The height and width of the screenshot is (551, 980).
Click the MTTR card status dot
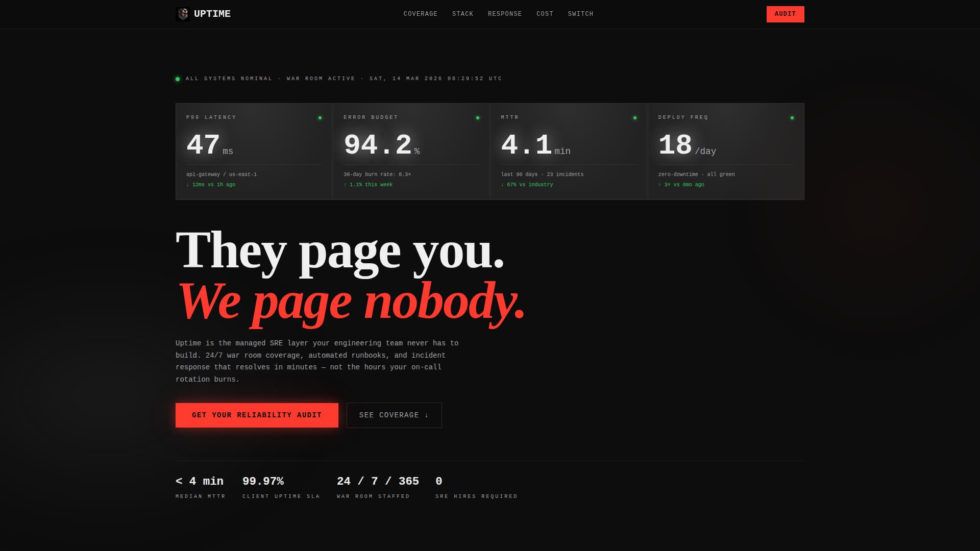point(635,118)
